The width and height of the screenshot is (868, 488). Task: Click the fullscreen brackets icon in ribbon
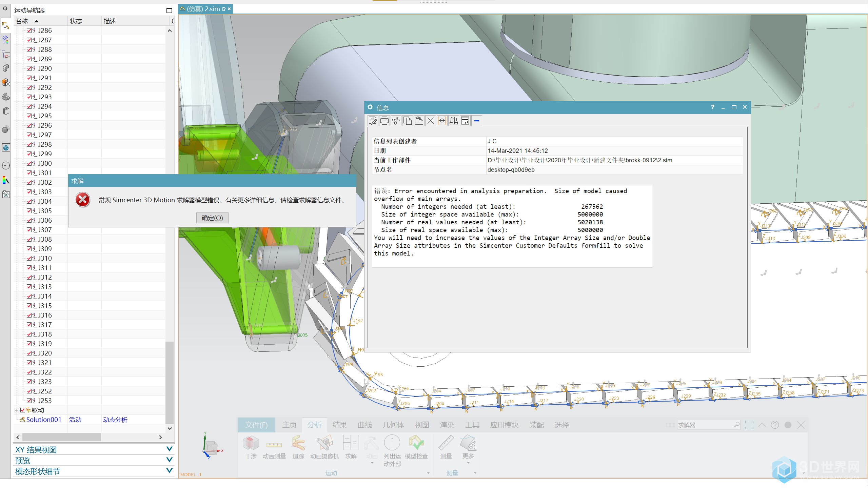click(749, 425)
